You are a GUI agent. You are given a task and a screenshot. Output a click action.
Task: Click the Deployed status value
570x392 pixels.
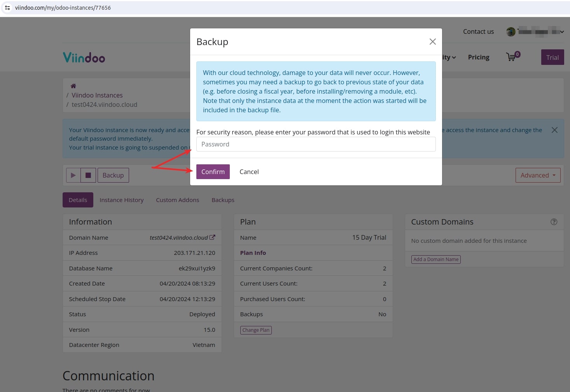point(202,314)
